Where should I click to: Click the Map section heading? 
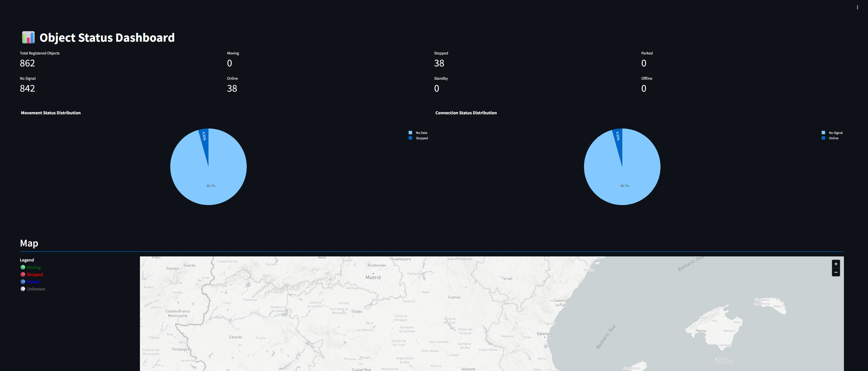click(29, 243)
